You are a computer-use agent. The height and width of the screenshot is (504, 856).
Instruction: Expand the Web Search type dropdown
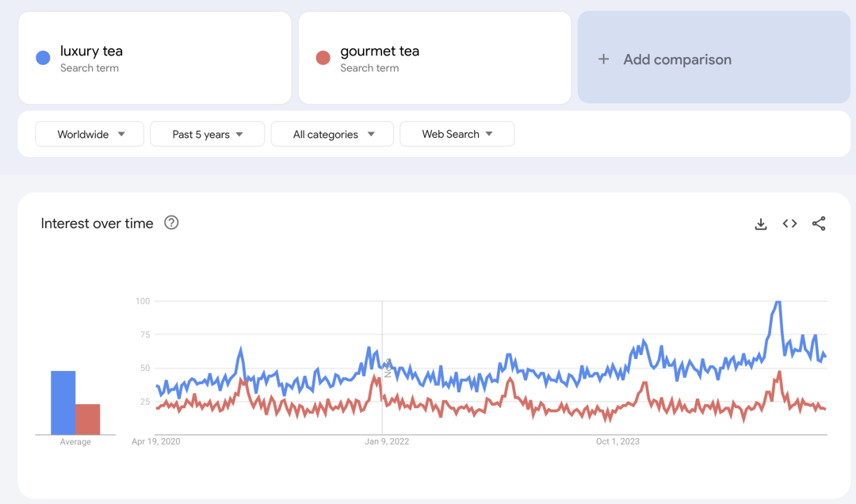pyautogui.click(x=457, y=134)
